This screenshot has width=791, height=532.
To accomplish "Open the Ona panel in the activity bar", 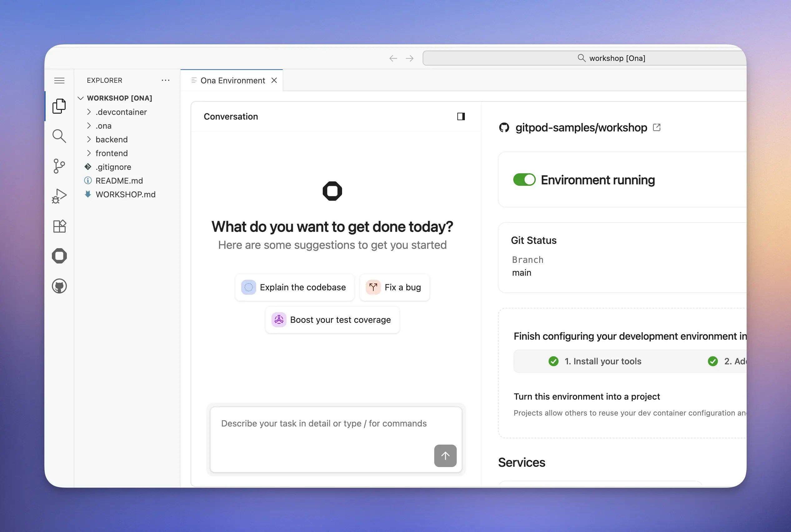I will [x=59, y=256].
